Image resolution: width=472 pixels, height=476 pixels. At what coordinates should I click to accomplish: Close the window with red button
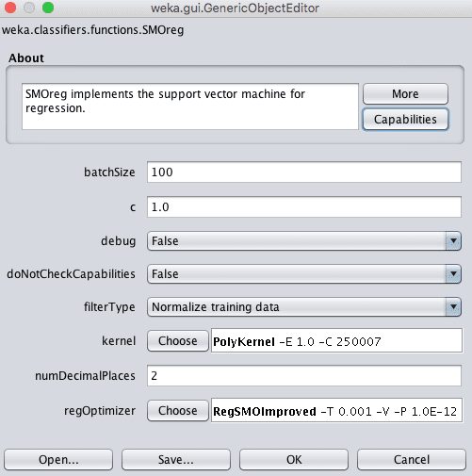pyautogui.click(x=10, y=8)
